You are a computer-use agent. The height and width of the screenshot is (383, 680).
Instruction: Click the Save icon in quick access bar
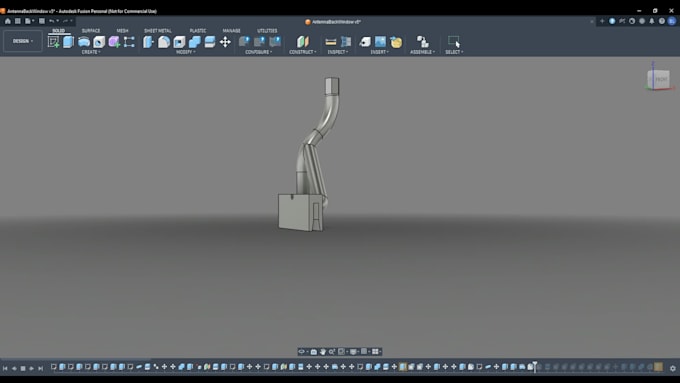point(42,21)
